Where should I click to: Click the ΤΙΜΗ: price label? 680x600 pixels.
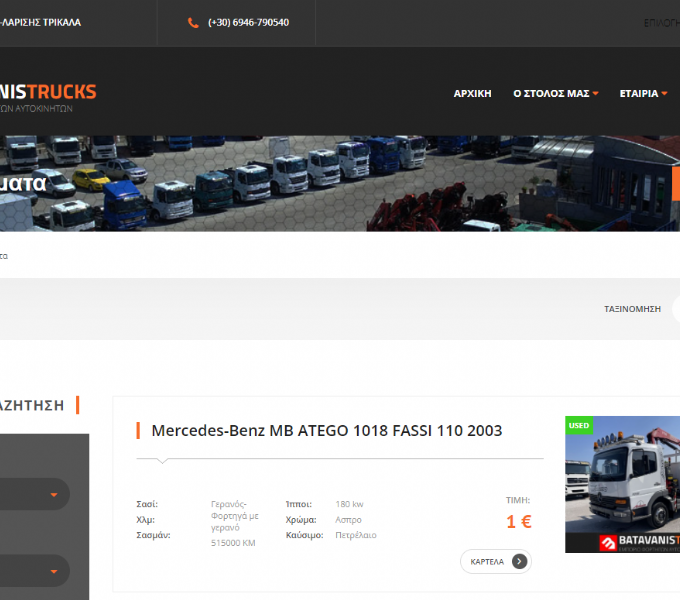pyautogui.click(x=518, y=500)
